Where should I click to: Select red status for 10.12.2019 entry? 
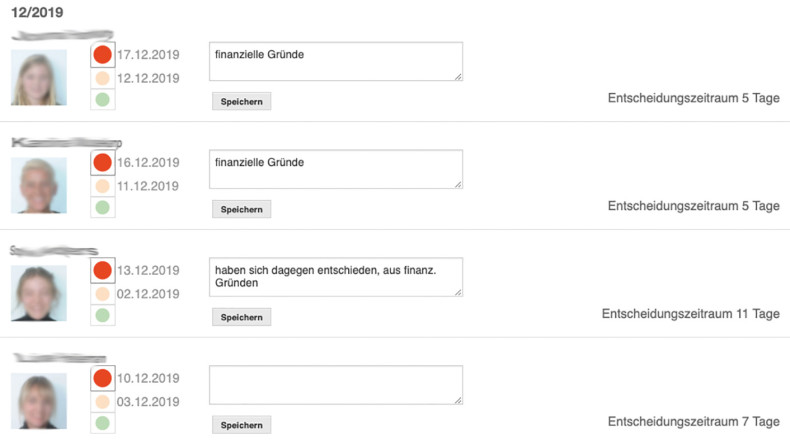click(102, 378)
